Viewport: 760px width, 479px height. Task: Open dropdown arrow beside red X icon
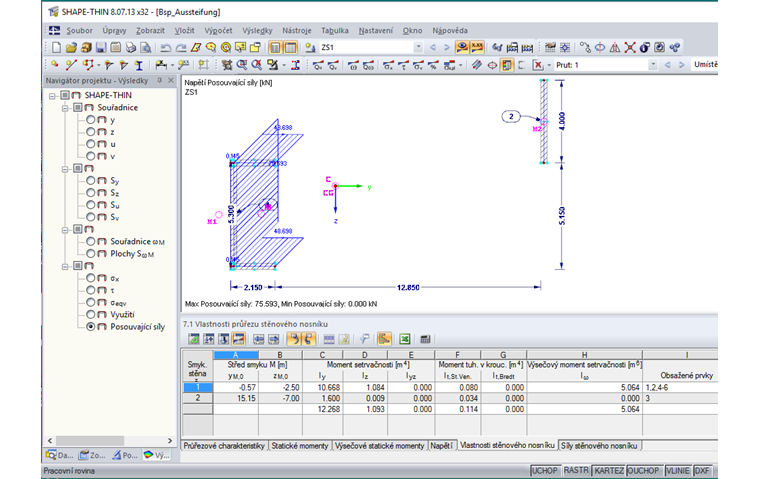tap(549, 65)
